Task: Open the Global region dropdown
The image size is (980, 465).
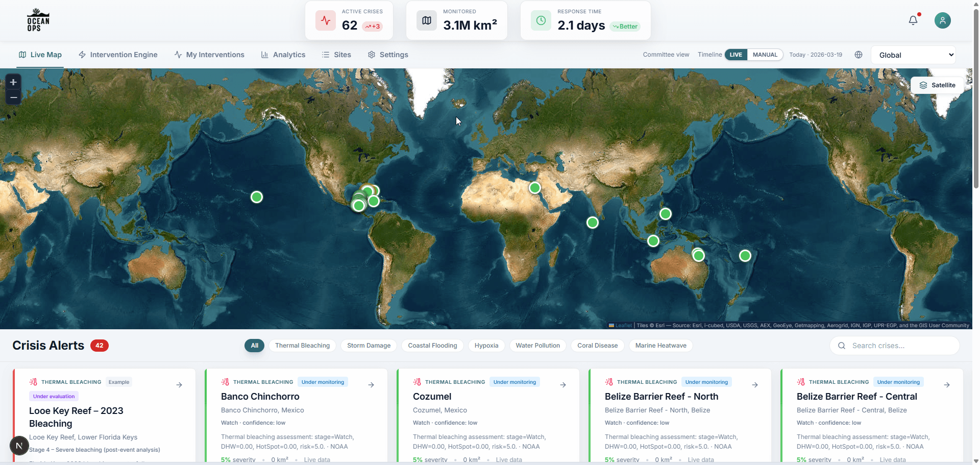Action: [913, 55]
